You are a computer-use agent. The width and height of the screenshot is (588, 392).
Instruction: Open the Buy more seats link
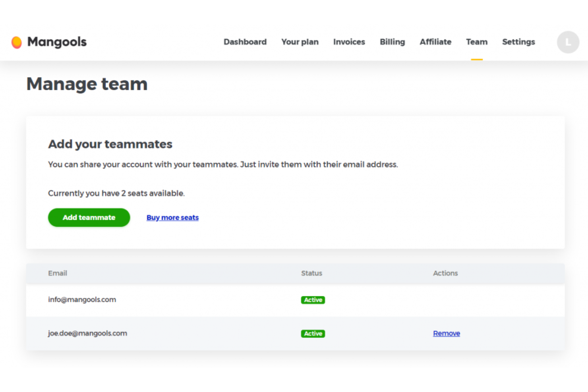click(x=172, y=217)
